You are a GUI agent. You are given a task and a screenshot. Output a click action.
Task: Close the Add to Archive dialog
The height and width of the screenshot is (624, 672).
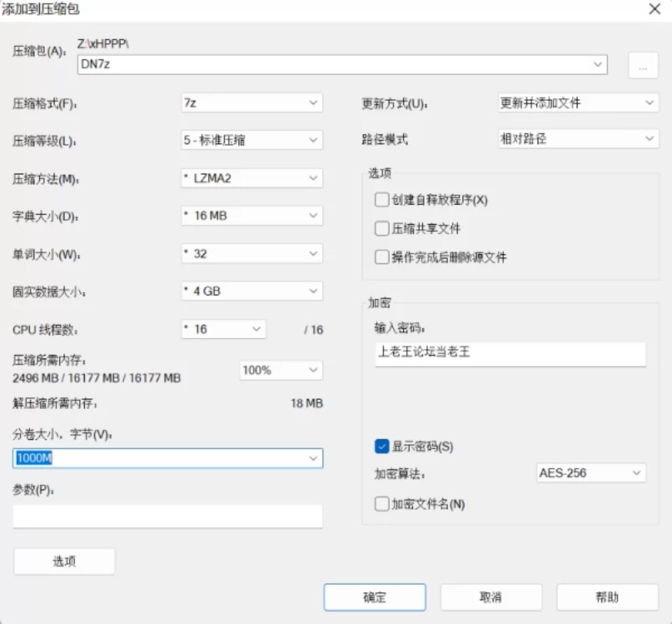pos(654,9)
